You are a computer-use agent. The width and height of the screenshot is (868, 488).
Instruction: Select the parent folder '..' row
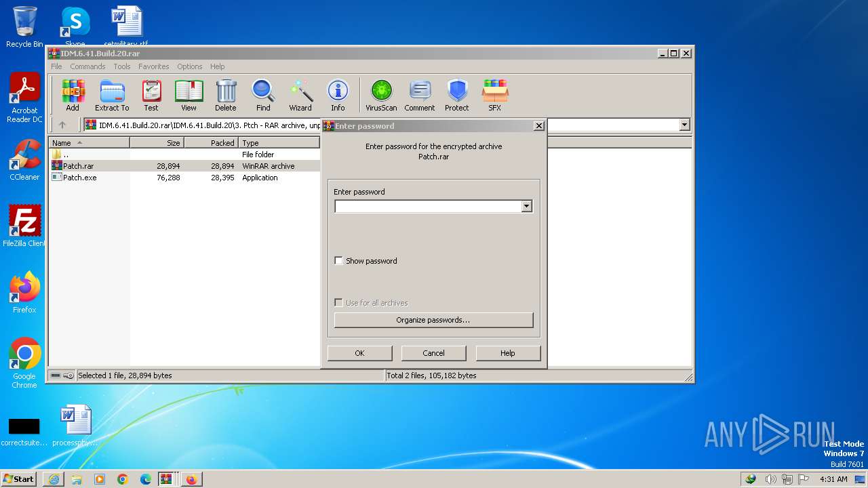tap(184, 155)
